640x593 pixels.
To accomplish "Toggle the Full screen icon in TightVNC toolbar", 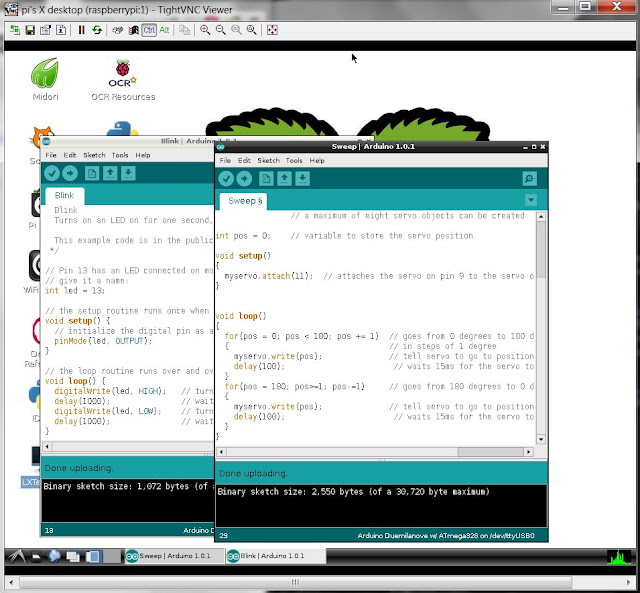I will pos(272,30).
